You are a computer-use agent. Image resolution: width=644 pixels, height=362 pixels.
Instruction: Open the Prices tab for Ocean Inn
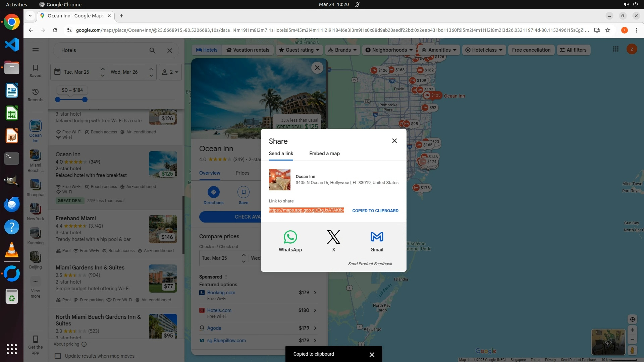pos(242,173)
